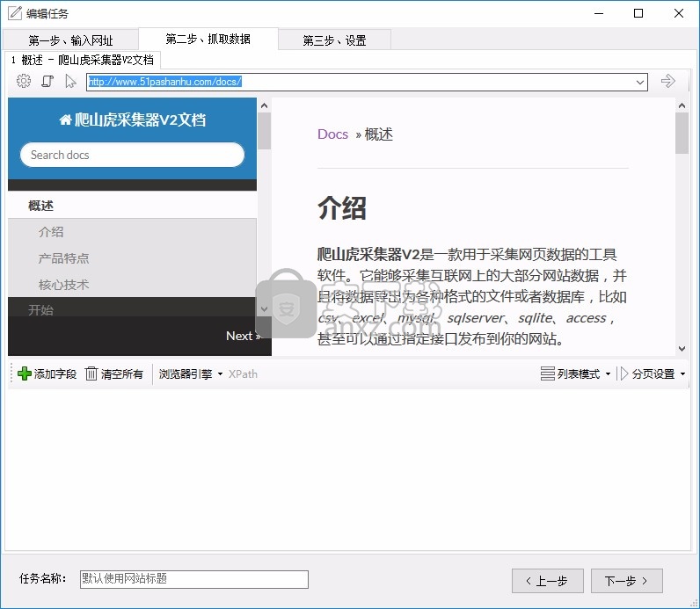
Task: Click the 任务名称 input field
Action: point(194,579)
